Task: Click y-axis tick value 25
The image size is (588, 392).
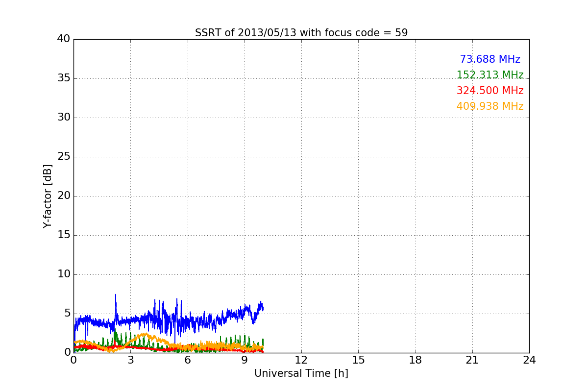Action: tap(64, 157)
